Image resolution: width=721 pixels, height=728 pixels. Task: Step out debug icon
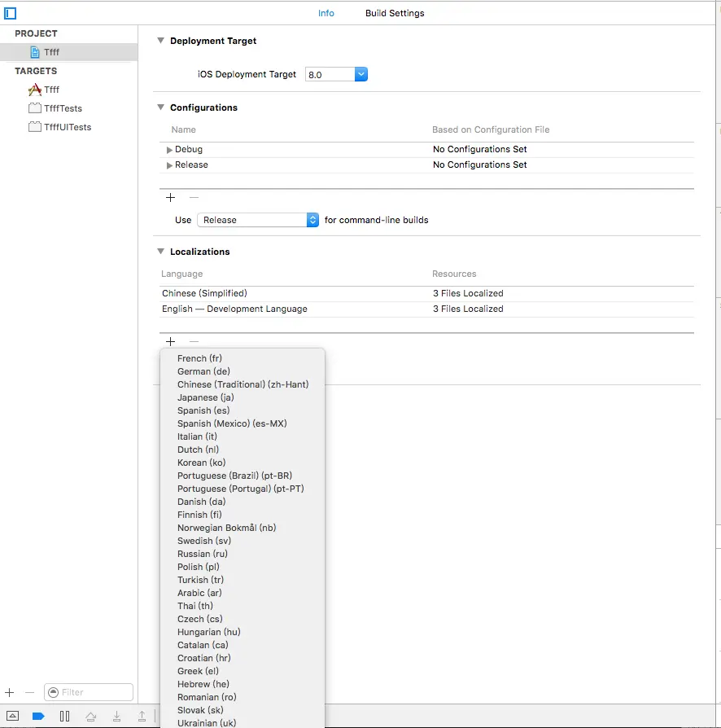(x=142, y=717)
